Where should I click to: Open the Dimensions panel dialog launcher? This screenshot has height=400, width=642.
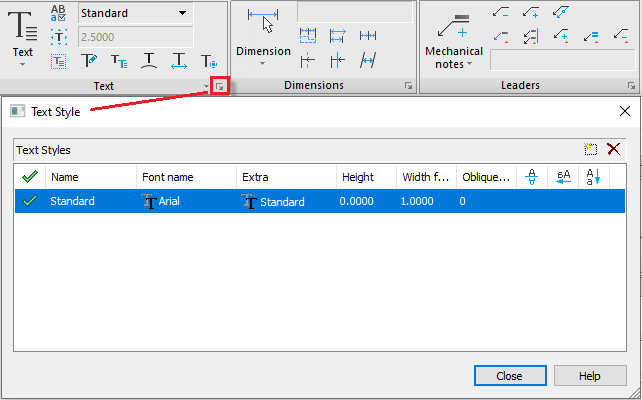408,86
